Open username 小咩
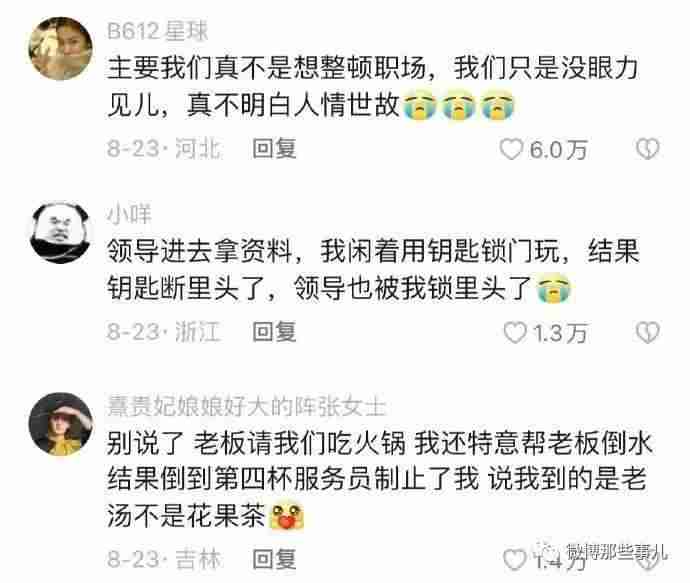 (x=129, y=214)
